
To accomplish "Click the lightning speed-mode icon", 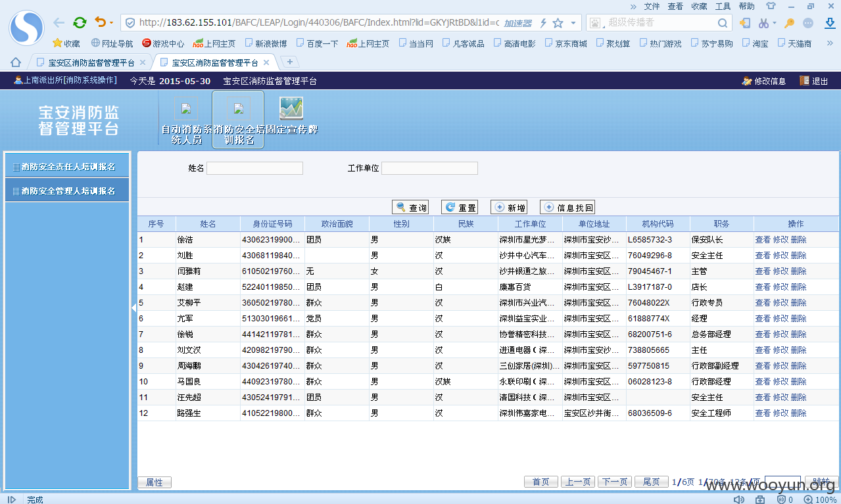I will tap(543, 23).
